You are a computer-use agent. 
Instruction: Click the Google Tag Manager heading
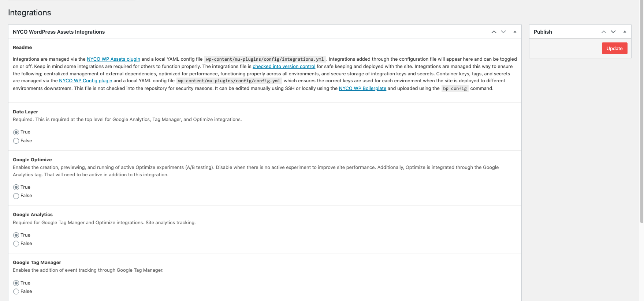(37, 262)
